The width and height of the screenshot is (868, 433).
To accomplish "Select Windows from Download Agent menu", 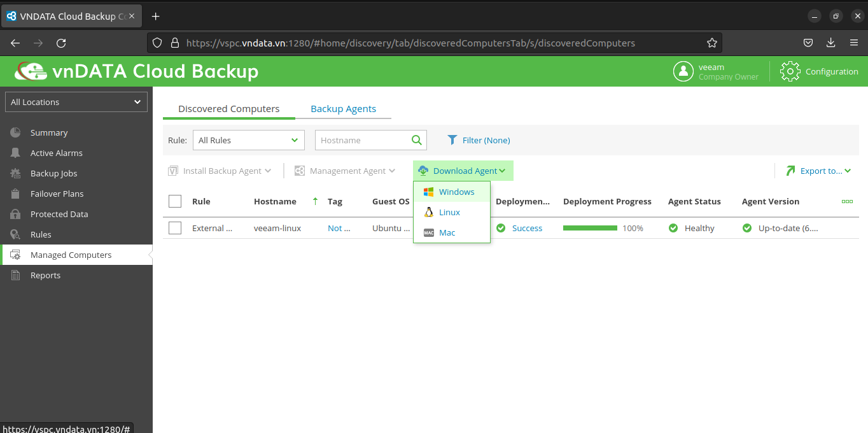I will (456, 192).
